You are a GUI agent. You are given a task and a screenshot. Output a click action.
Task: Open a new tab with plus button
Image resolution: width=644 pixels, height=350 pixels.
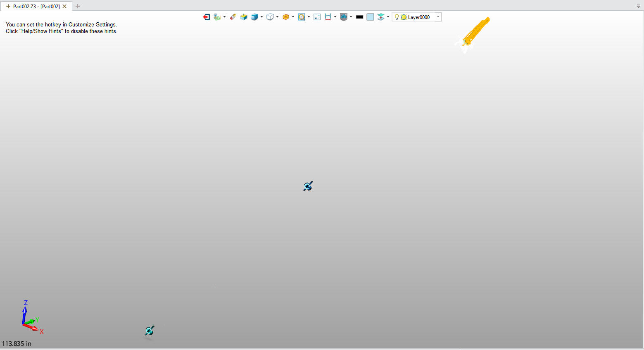[x=78, y=6]
